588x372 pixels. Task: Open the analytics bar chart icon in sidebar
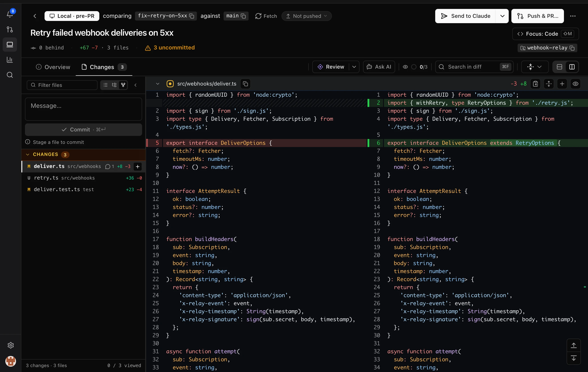(x=10, y=60)
